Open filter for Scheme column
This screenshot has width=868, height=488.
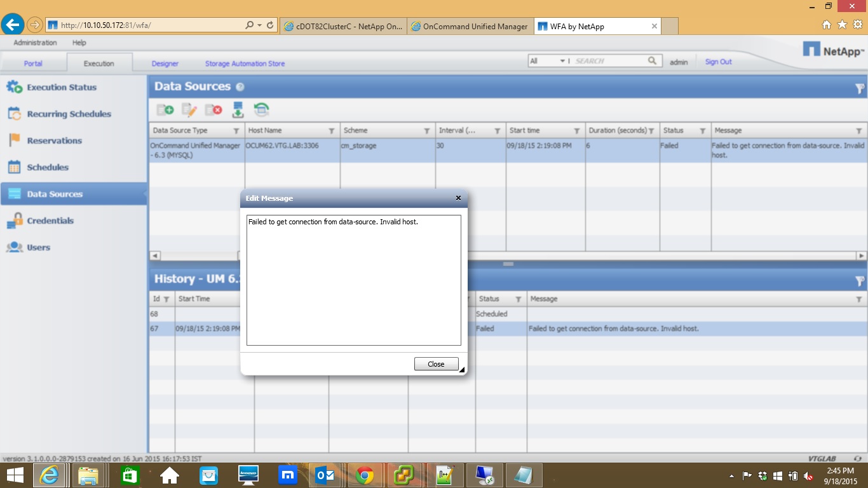coord(427,131)
